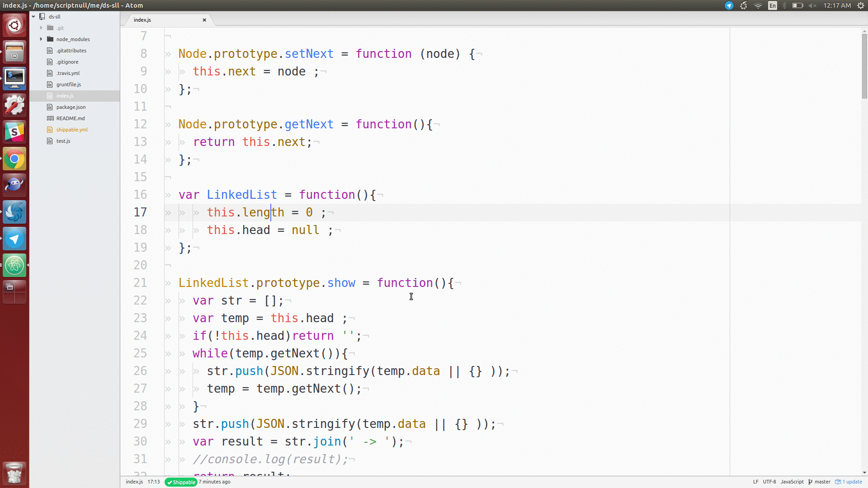Viewport: 868px width, 488px height.
Task: Expand the .git folder in the tree view
Action: [x=41, y=28]
